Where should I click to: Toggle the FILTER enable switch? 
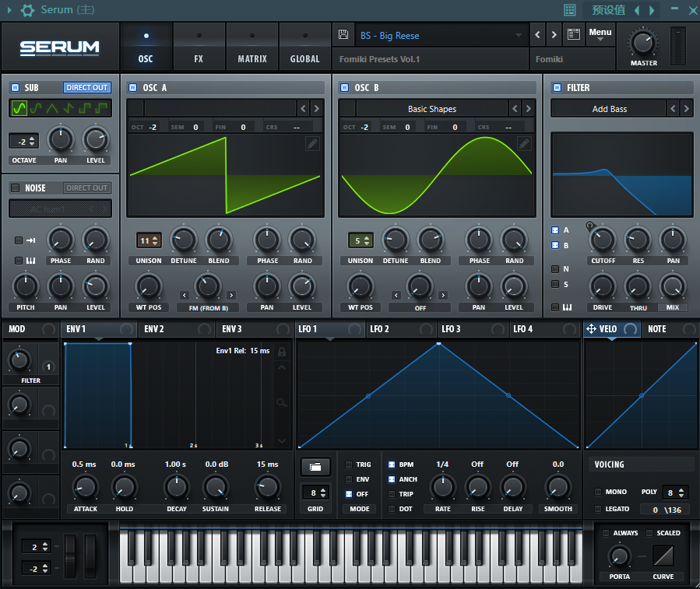click(x=558, y=87)
